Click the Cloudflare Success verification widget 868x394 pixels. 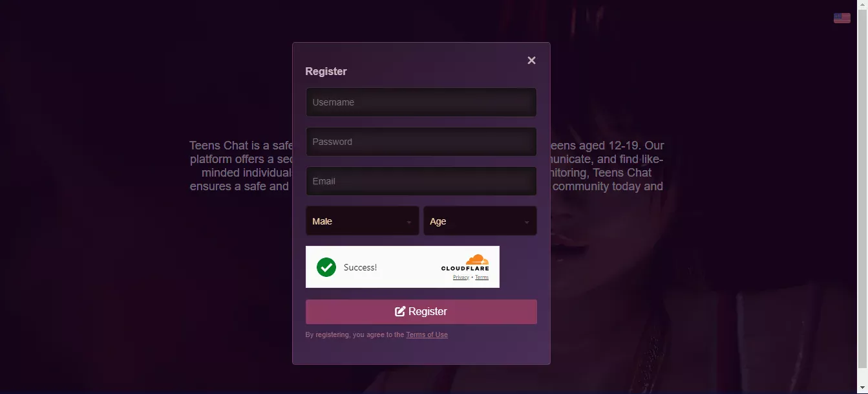click(403, 267)
